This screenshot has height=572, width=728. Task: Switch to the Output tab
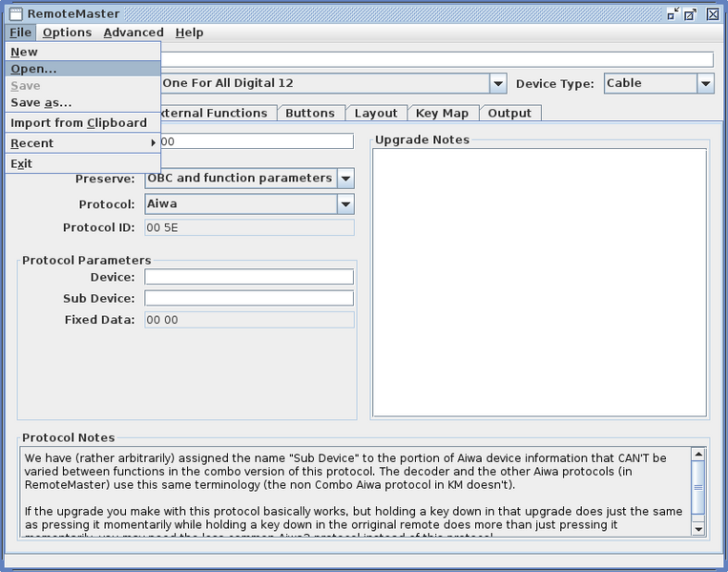pyautogui.click(x=510, y=113)
